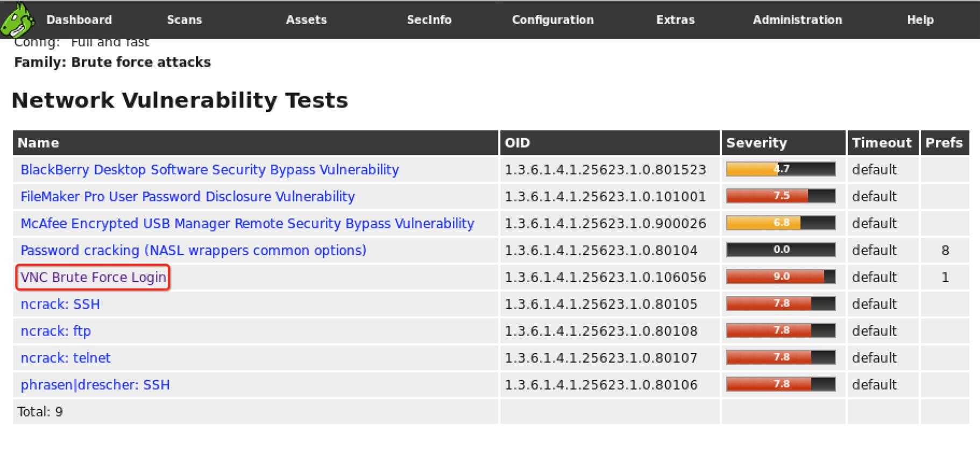980x455 pixels.
Task: Click the 7.8 severity bar for ncrack: telnet
Action: [x=780, y=357]
